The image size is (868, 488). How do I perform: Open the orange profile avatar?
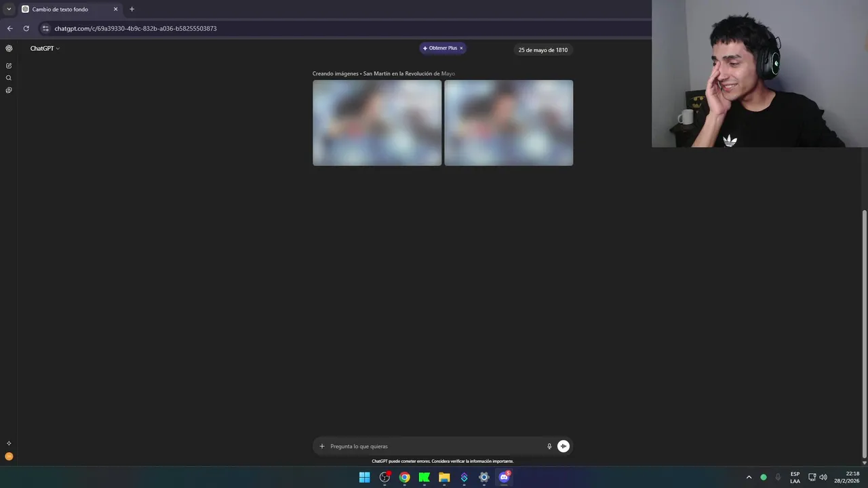tap(9, 456)
